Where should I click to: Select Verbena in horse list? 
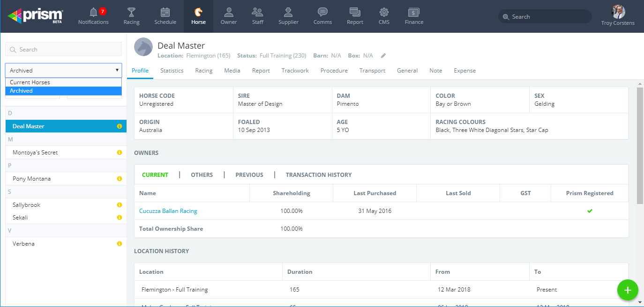click(66, 244)
